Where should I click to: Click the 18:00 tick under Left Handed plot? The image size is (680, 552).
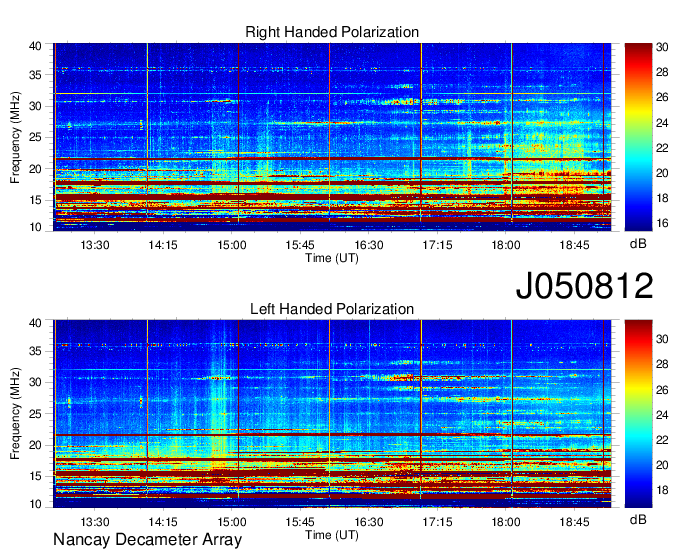click(x=506, y=522)
